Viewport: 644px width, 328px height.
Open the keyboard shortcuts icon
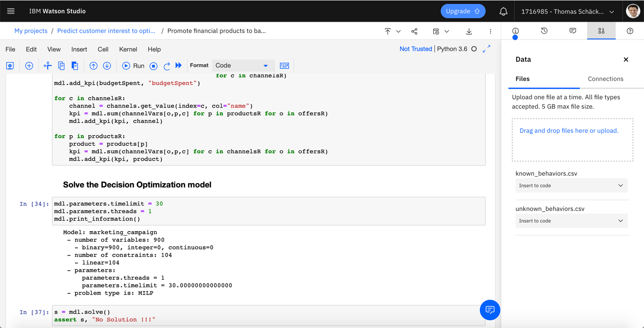click(x=284, y=65)
